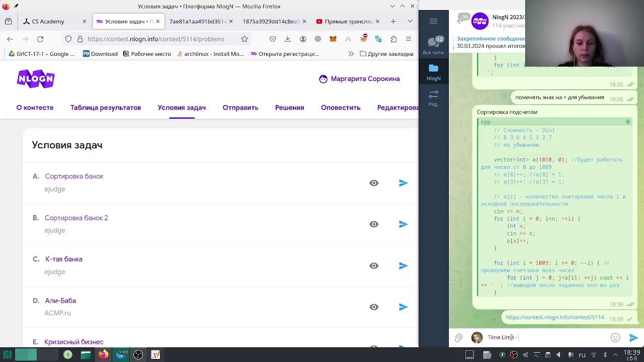Click the Firefox icon in the taskbar
This screenshot has height=362, width=644.
103,355
